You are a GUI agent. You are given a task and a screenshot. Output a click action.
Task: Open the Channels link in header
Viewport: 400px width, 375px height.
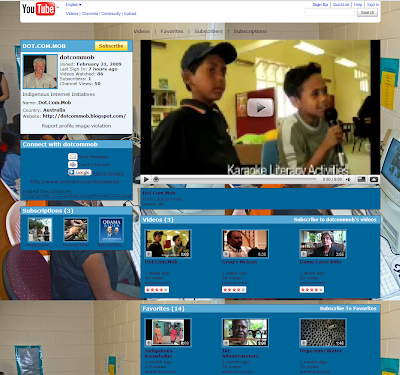point(90,14)
